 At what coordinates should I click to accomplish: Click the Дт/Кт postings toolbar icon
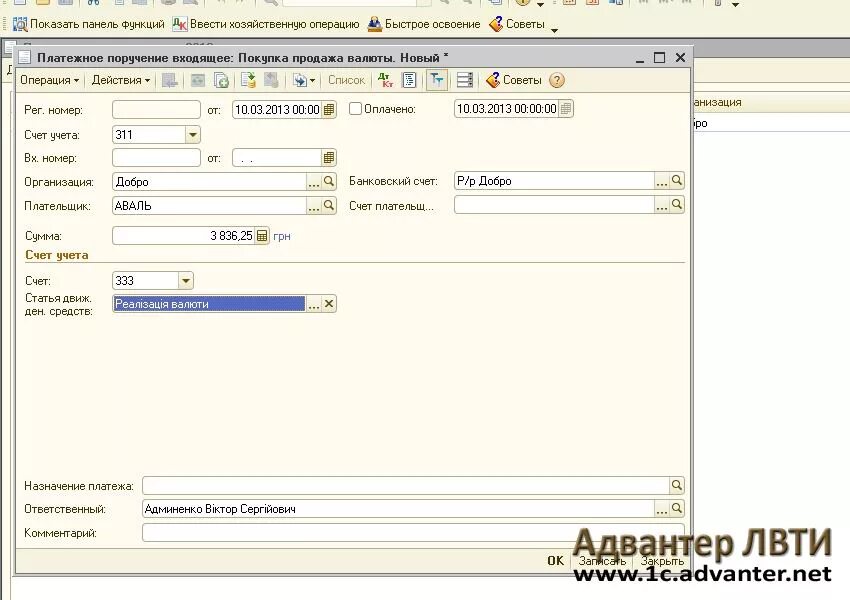(385, 80)
